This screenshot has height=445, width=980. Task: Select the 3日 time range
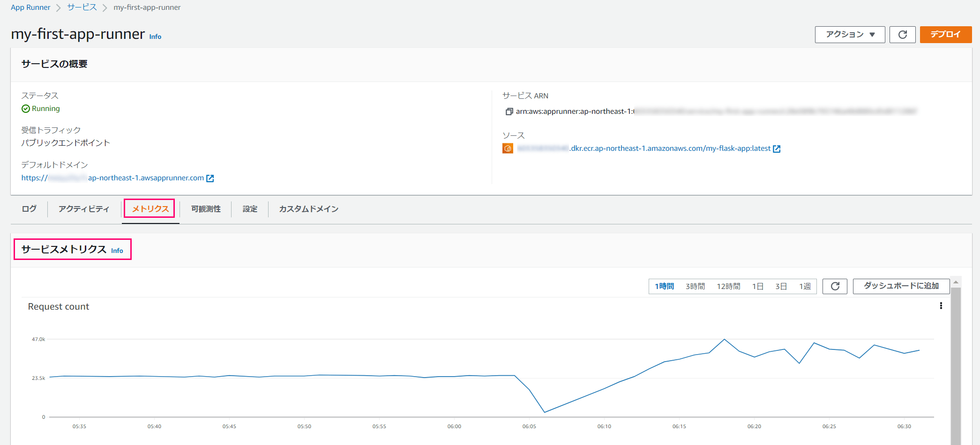781,286
